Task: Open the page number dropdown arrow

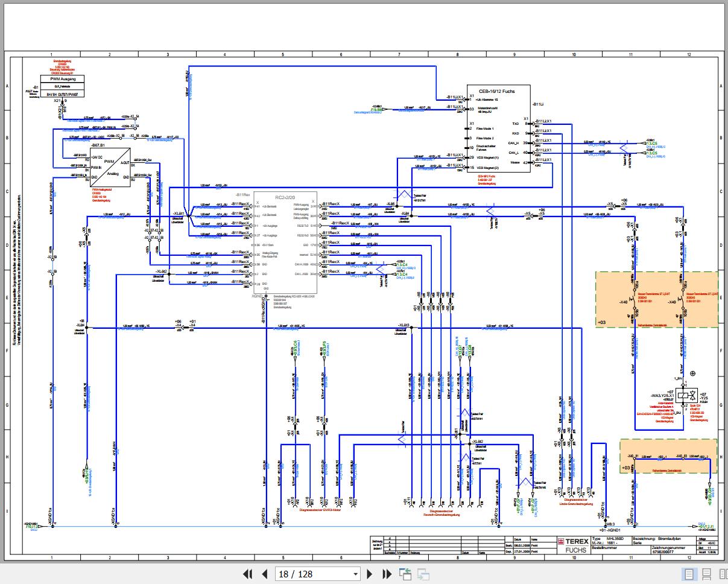Action: [355, 574]
